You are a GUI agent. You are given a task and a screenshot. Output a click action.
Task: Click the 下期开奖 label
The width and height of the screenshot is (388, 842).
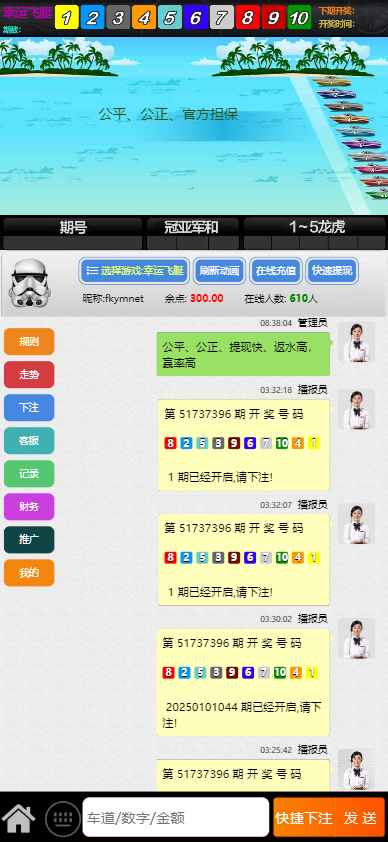click(336, 10)
